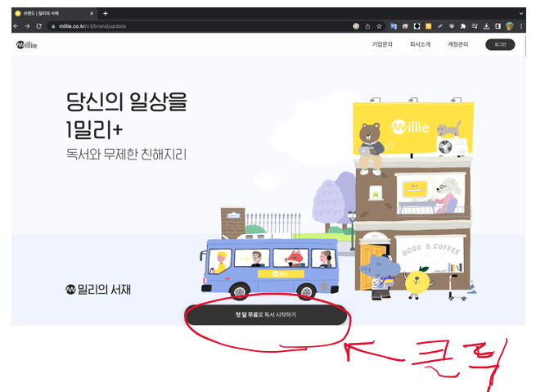This screenshot has height=392, width=536.
Task: Open the Chrome three-dot menu
Action: [521, 26]
